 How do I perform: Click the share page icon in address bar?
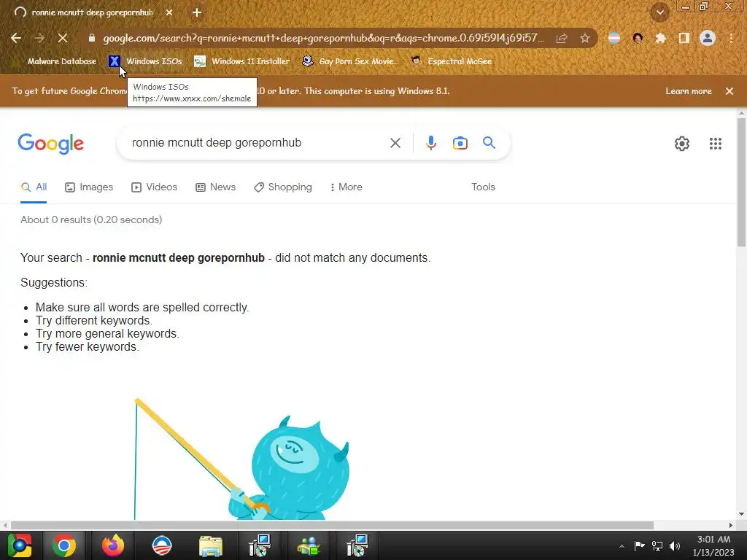(562, 38)
